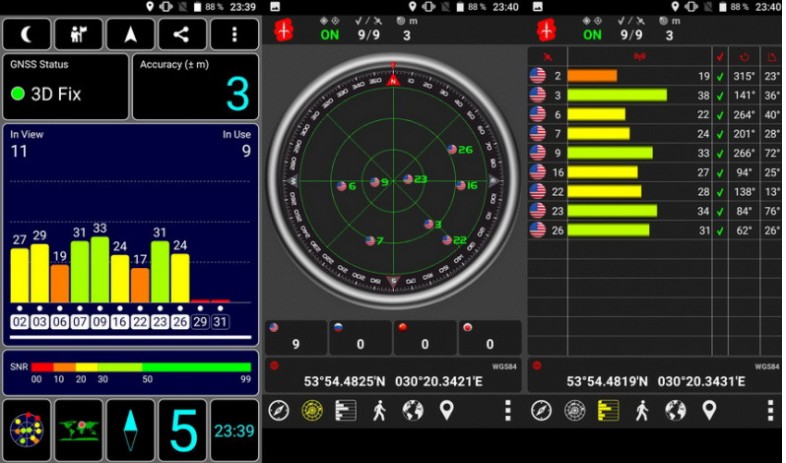Open the world map icon at bottom left
Screen dimensions: 786x463
79,430
